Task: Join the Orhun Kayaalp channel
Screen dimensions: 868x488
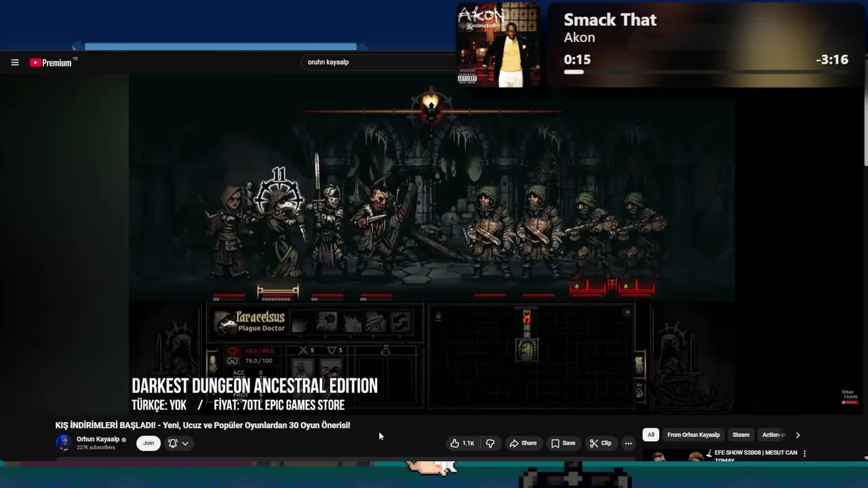Action: [x=149, y=443]
